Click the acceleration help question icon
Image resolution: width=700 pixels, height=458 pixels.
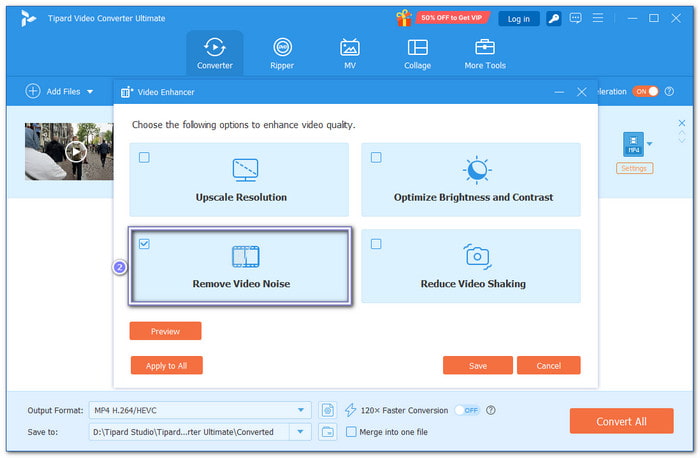669,91
